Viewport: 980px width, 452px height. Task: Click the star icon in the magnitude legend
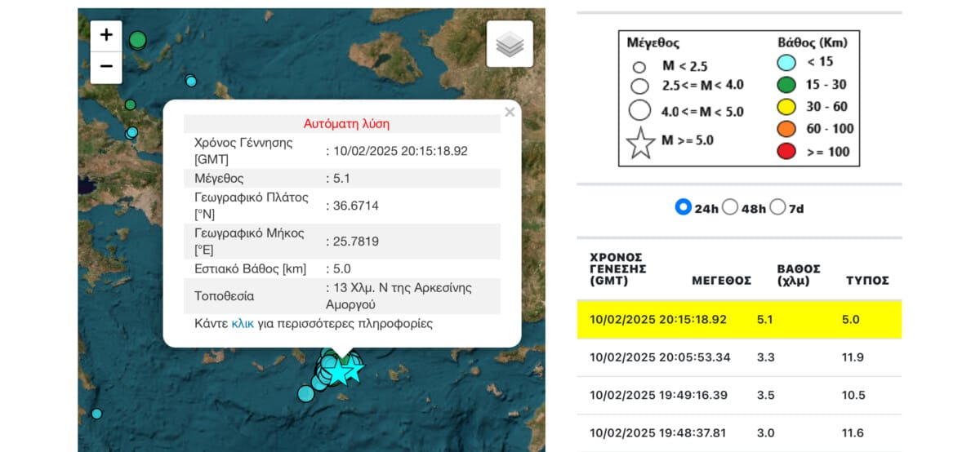tap(640, 143)
